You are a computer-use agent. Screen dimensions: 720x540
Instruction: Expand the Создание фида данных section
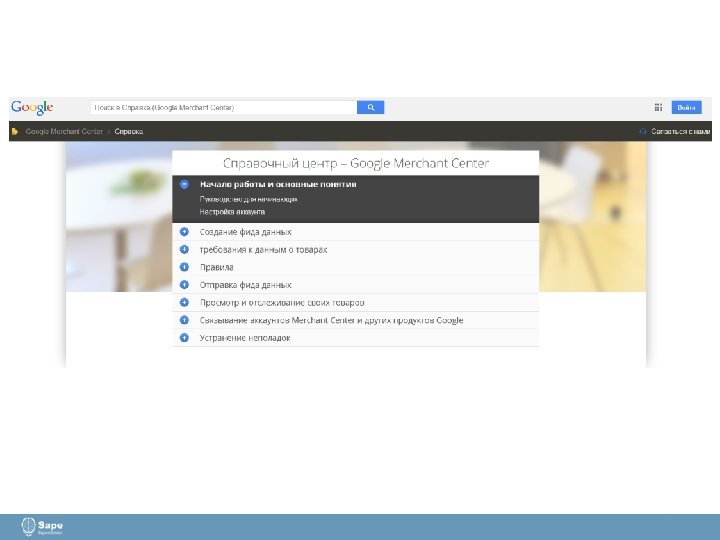[x=184, y=232]
